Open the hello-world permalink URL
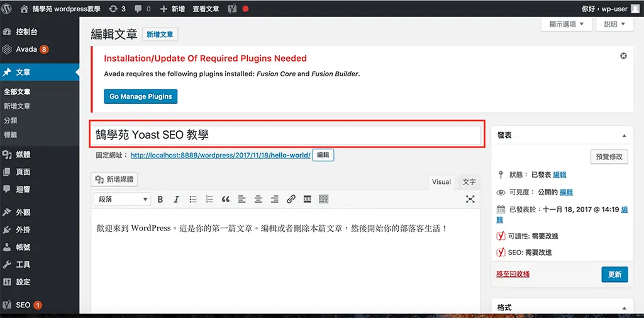Screen dimensions: 644x318 click(221, 156)
